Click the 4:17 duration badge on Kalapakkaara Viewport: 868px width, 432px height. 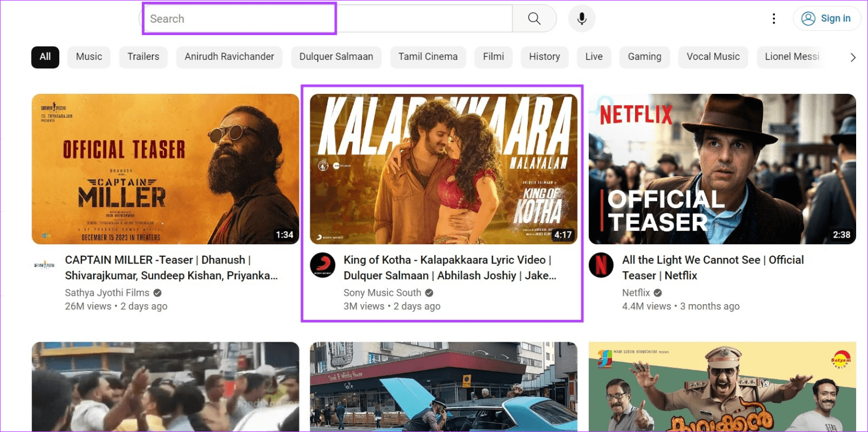[562, 234]
